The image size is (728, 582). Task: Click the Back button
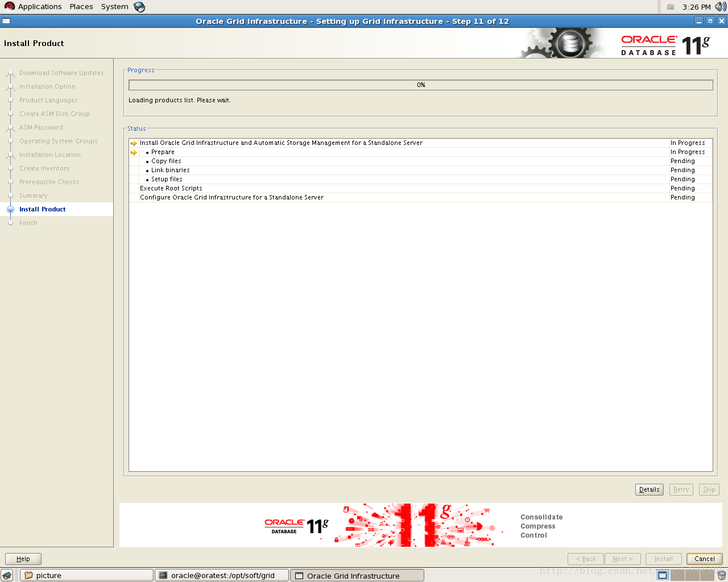586,559
